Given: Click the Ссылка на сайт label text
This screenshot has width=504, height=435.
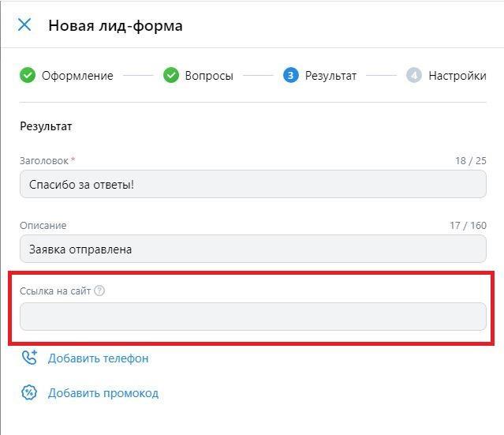Looking at the screenshot, I should (55, 291).
